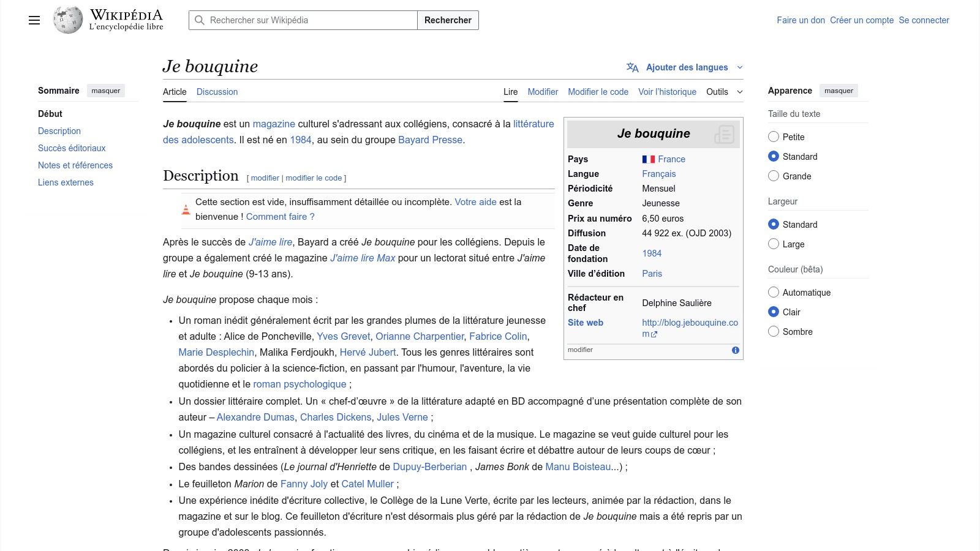This screenshot has height=551, width=980.
Task: Open the Hervé Jubert link
Action: (367, 353)
